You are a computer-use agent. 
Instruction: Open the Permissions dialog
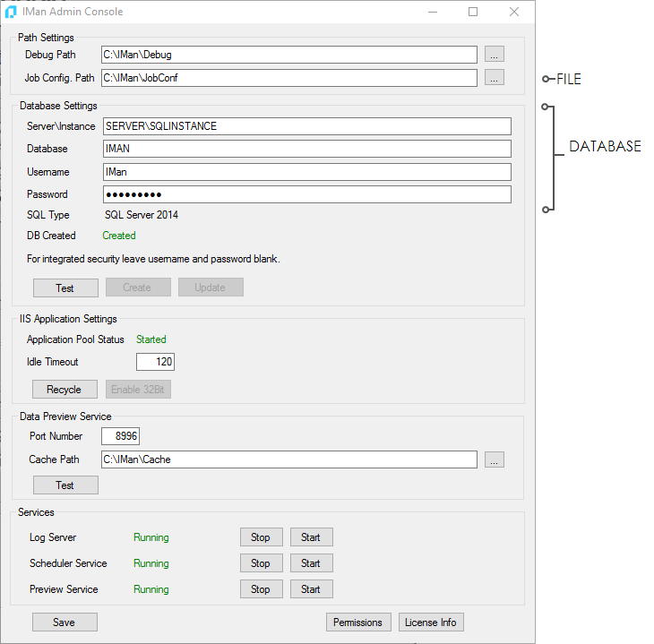tap(357, 623)
